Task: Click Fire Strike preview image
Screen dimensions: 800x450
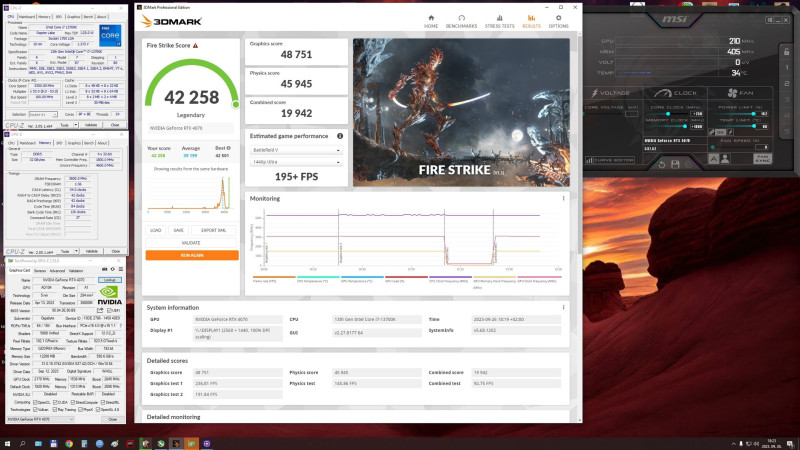Action: coord(461,112)
